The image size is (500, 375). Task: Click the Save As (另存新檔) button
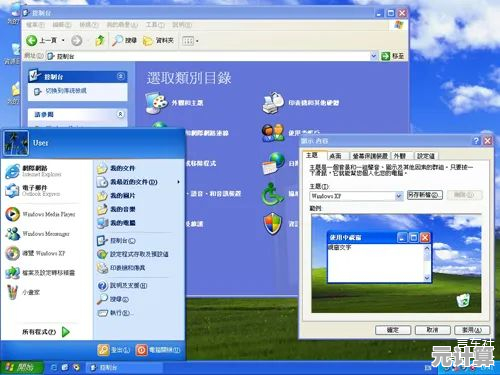[x=425, y=195]
